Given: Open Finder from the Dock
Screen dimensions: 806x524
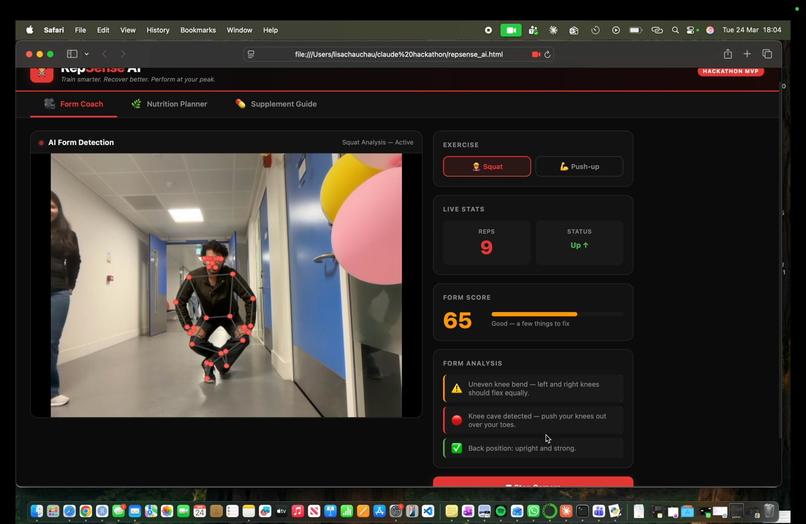Looking at the screenshot, I should pyautogui.click(x=36, y=511).
